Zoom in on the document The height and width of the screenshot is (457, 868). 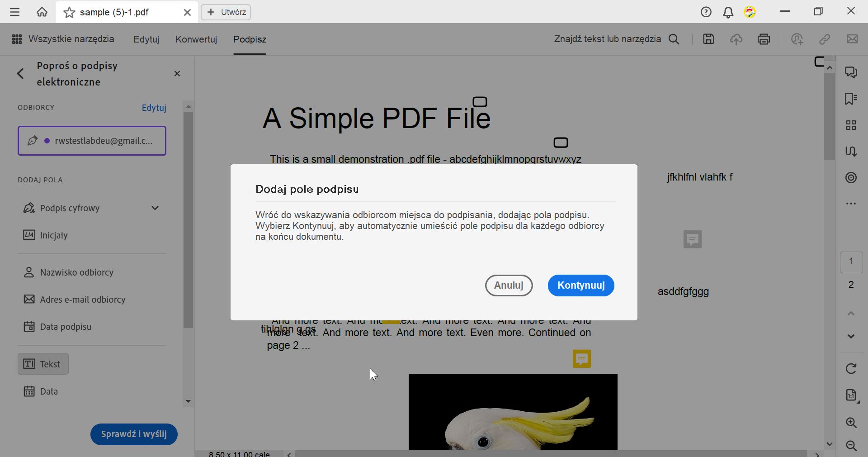point(851,423)
